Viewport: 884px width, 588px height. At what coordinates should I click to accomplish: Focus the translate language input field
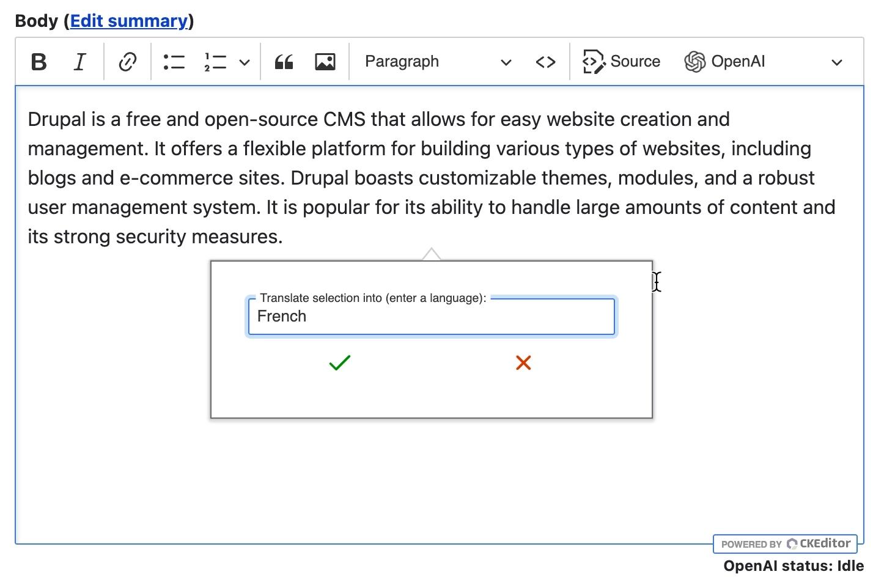[431, 317]
